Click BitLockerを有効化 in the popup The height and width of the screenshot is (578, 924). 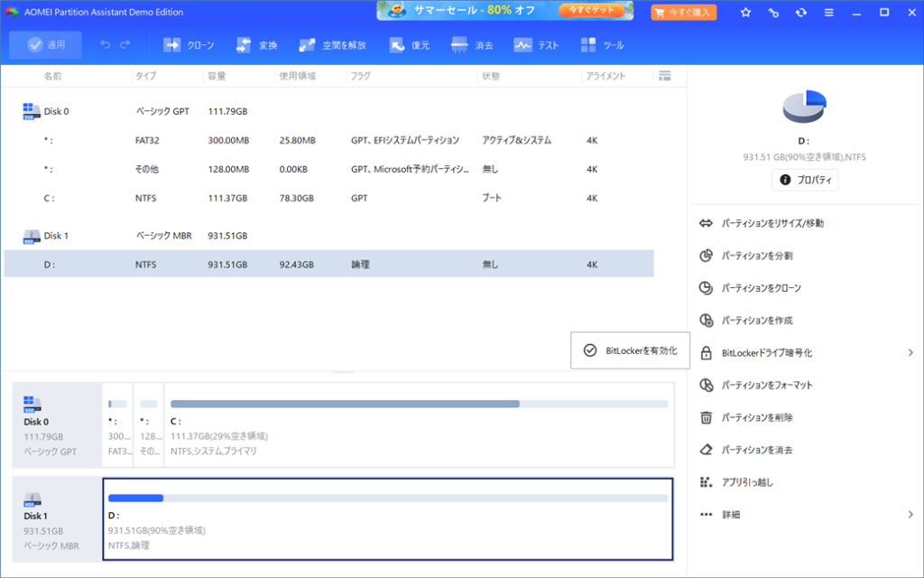(630, 350)
